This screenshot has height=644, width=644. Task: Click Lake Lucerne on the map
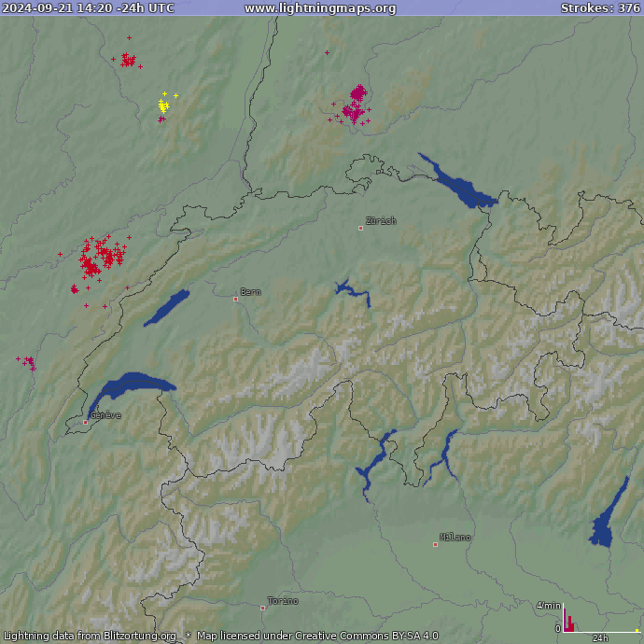pyautogui.click(x=353, y=291)
